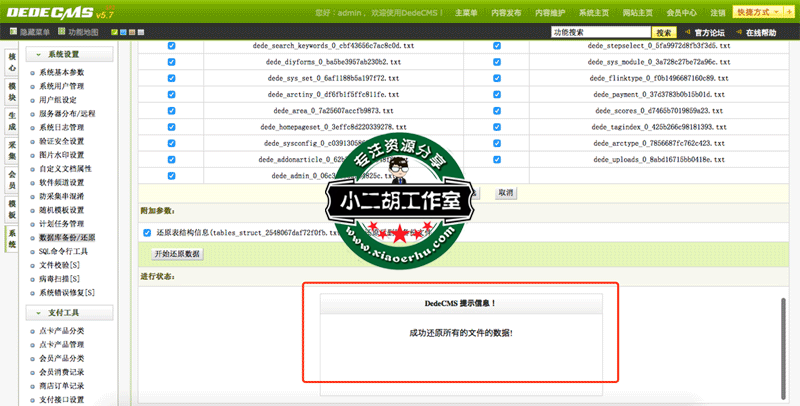The height and width of the screenshot is (406, 800).
Task: Toggle the dede_stepselect file checkbox
Action: point(497,46)
